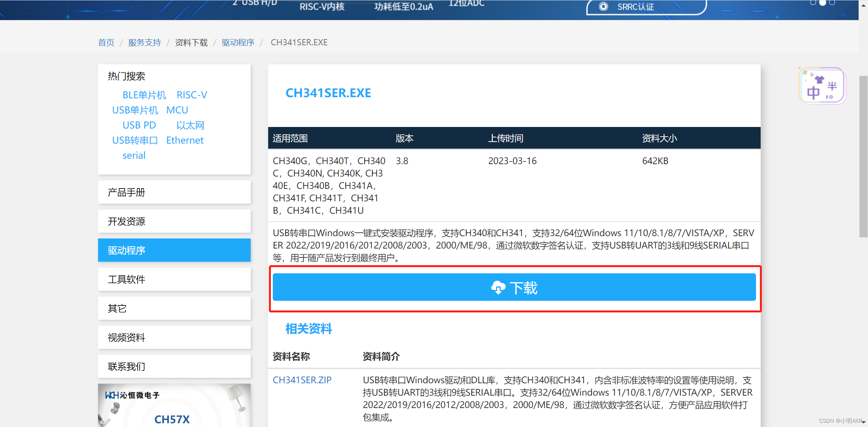This screenshot has width=868, height=427.
Task: Click the SRRC认证 banner button
Action: pos(646,7)
